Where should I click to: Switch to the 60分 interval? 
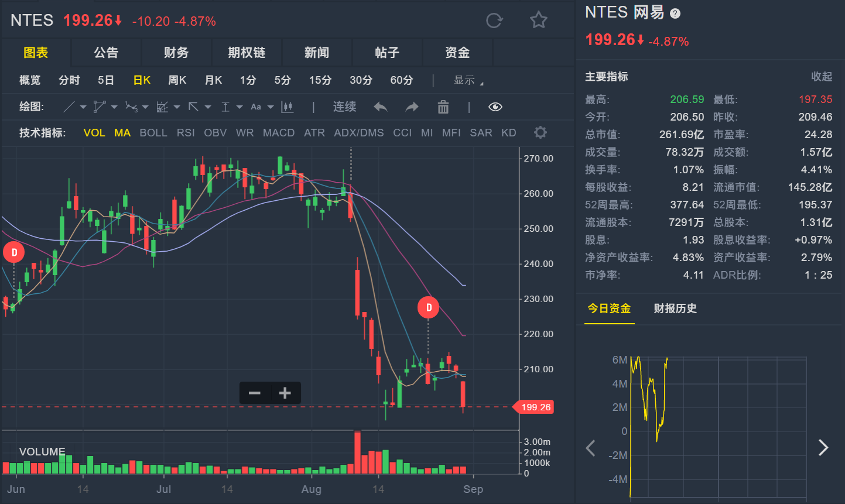[402, 80]
